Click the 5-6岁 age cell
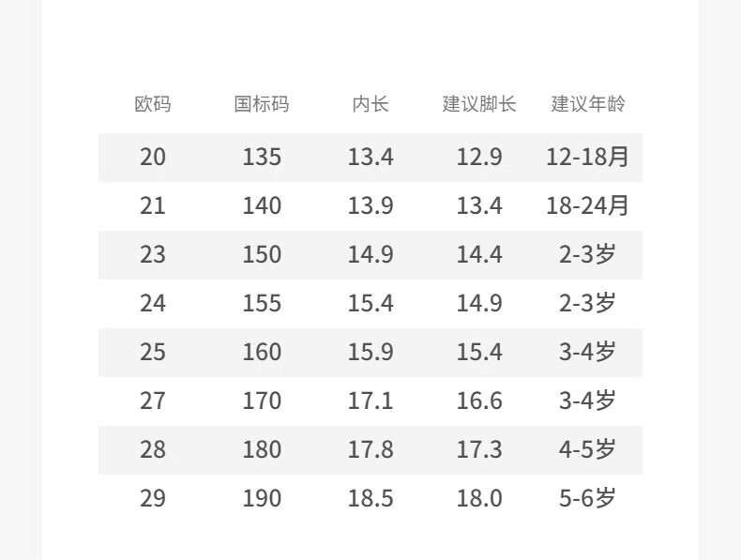Image resolution: width=741 pixels, height=560 pixels. 588,498
